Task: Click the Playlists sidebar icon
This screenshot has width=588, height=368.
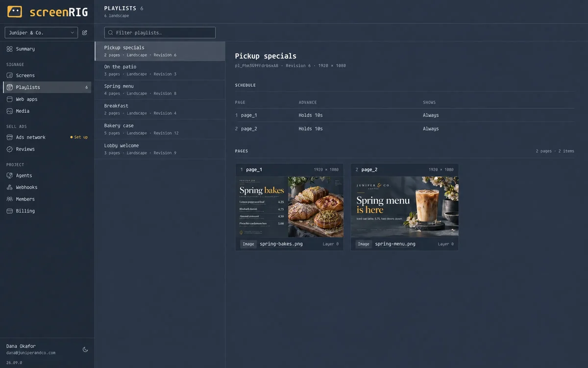Action: click(x=10, y=87)
